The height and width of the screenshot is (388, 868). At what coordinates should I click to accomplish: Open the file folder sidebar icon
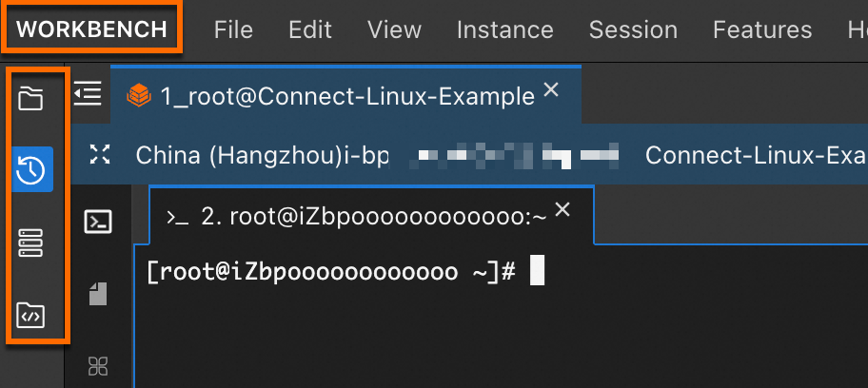[x=30, y=99]
